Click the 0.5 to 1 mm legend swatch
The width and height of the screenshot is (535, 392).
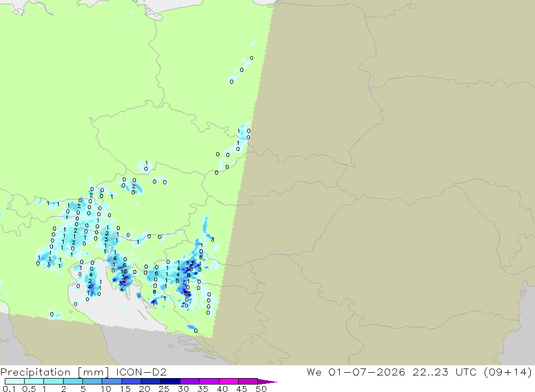coord(34,381)
